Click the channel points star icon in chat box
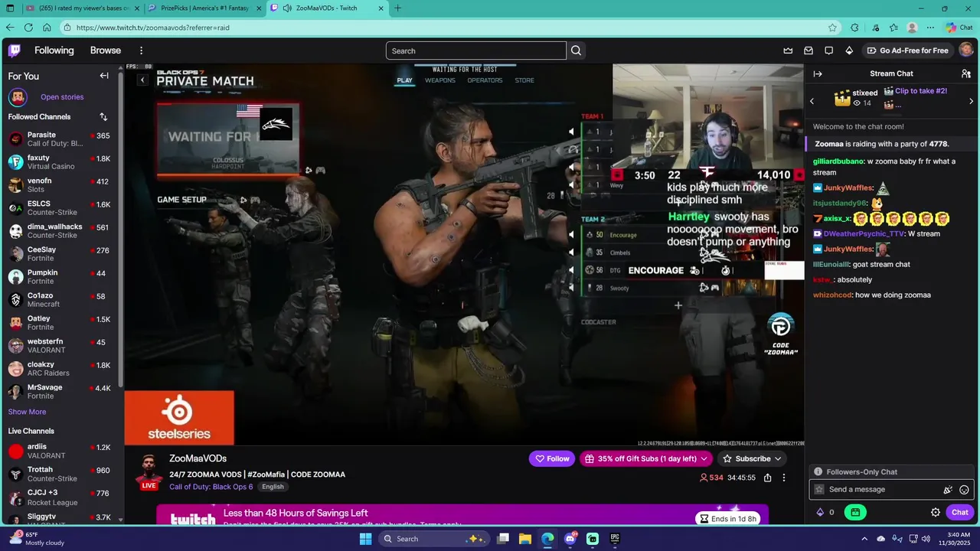 (x=819, y=490)
